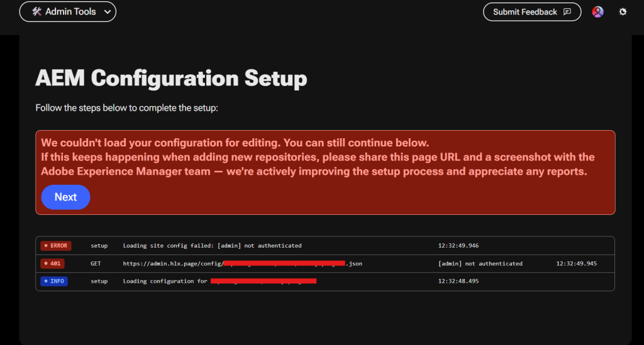This screenshot has height=345, width=644.
Task: Click 'Follow the steps below' instruction text
Action: (126, 108)
